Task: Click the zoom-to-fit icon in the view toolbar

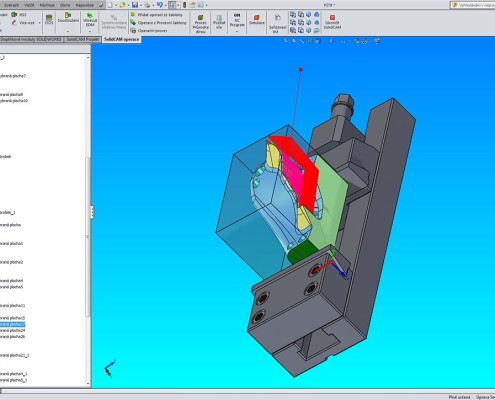Action: tap(286, 41)
